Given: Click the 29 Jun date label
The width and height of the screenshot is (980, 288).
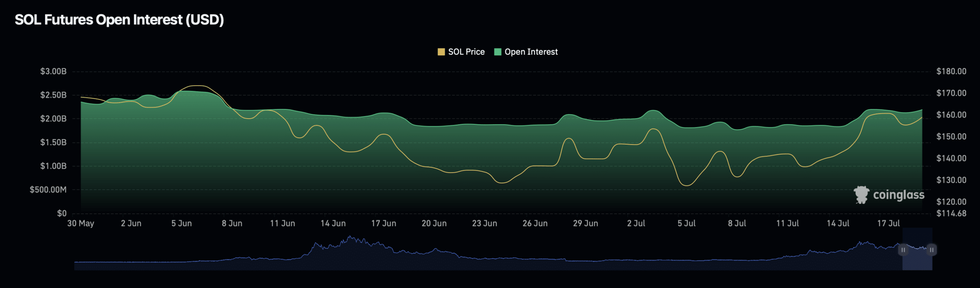Looking at the screenshot, I should tap(586, 223).
